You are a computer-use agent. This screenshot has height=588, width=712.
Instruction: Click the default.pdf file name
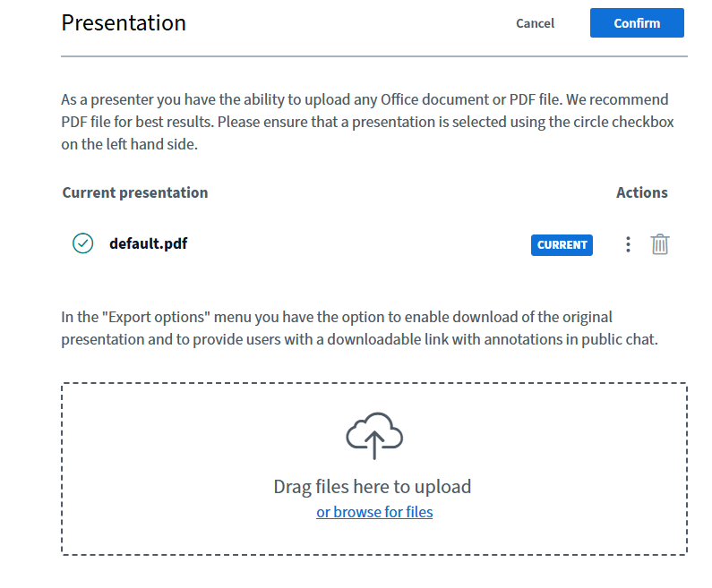pos(148,243)
